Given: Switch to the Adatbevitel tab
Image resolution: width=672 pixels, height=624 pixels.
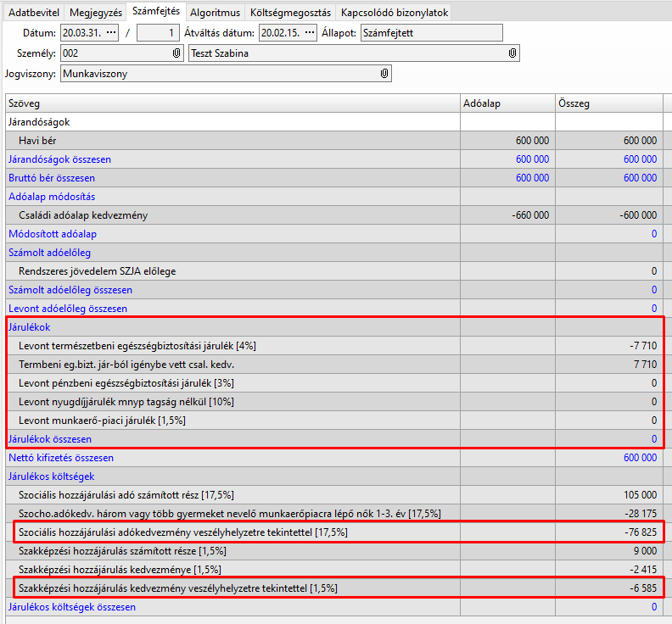Looking at the screenshot, I should click(x=34, y=13).
